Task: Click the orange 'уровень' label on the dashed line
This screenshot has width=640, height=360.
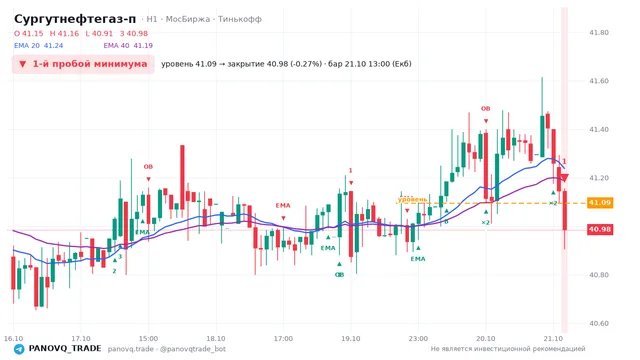Action: click(413, 200)
